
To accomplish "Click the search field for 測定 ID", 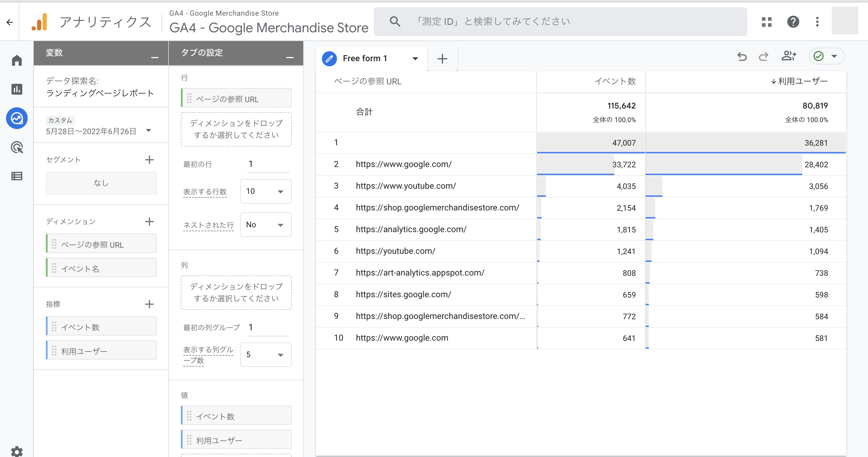I will tap(560, 22).
